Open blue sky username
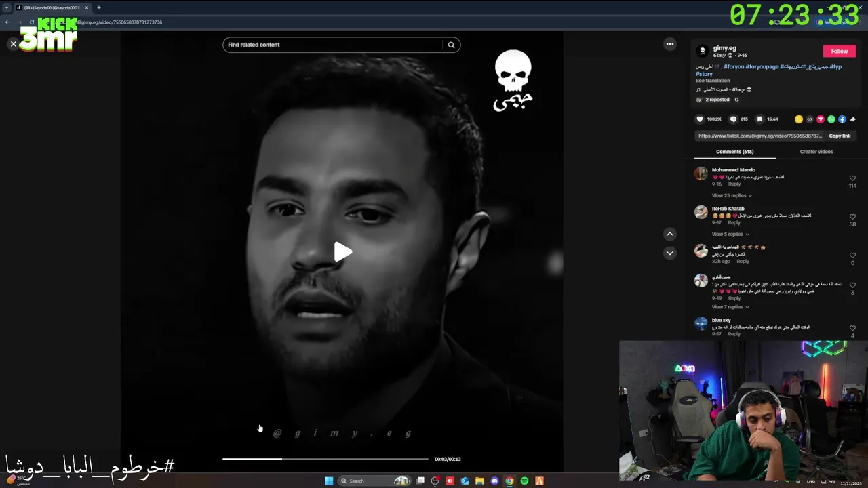This screenshot has height=488, width=868. point(722,320)
